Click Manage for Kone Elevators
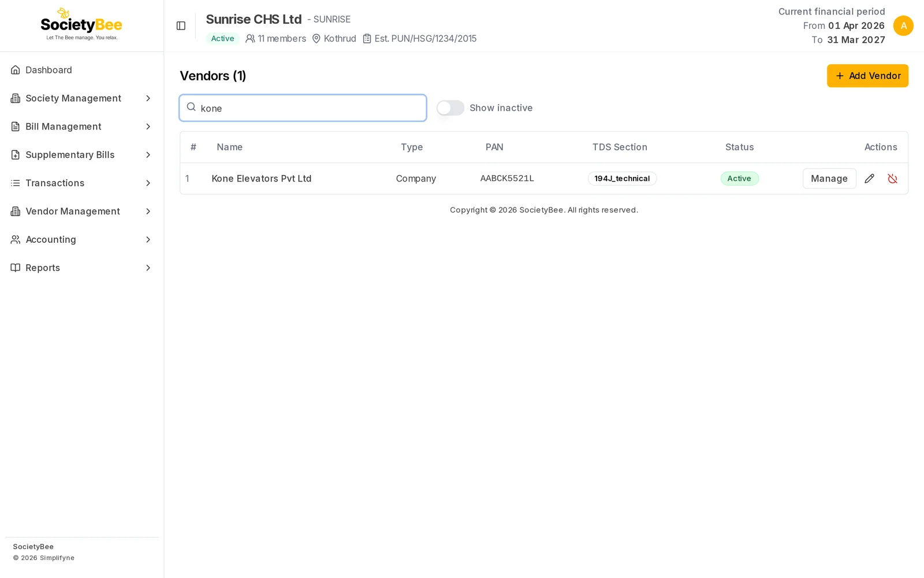 coord(829,179)
